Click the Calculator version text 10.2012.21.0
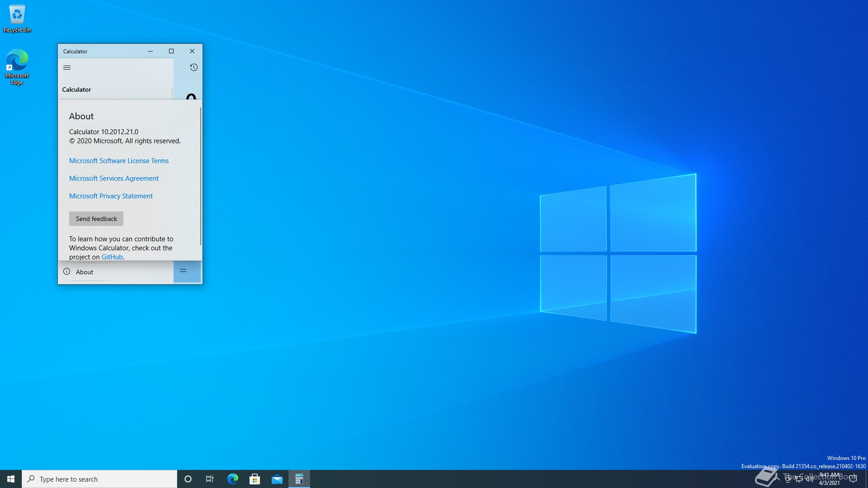 (x=104, y=132)
